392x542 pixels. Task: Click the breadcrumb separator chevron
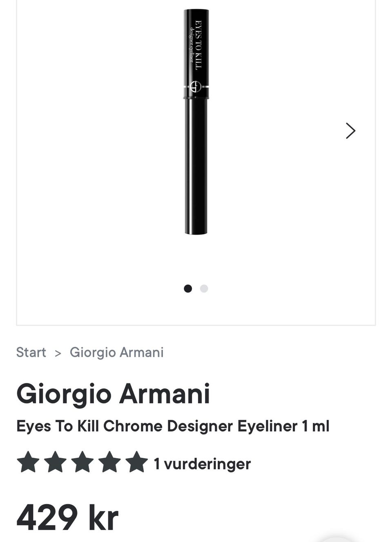click(x=58, y=353)
